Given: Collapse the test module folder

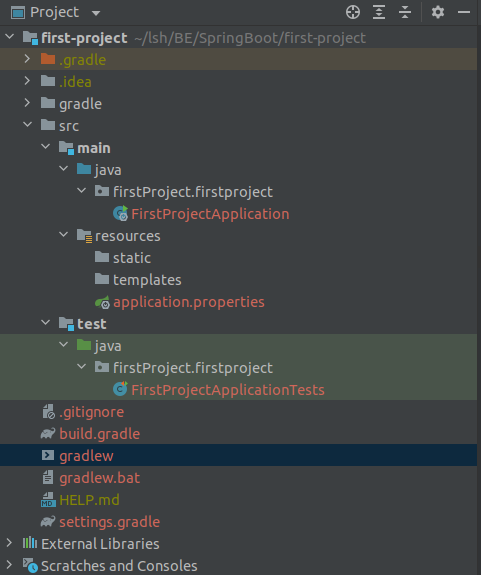Looking at the screenshot, I should pyautogui.click(x=45, y=323).
